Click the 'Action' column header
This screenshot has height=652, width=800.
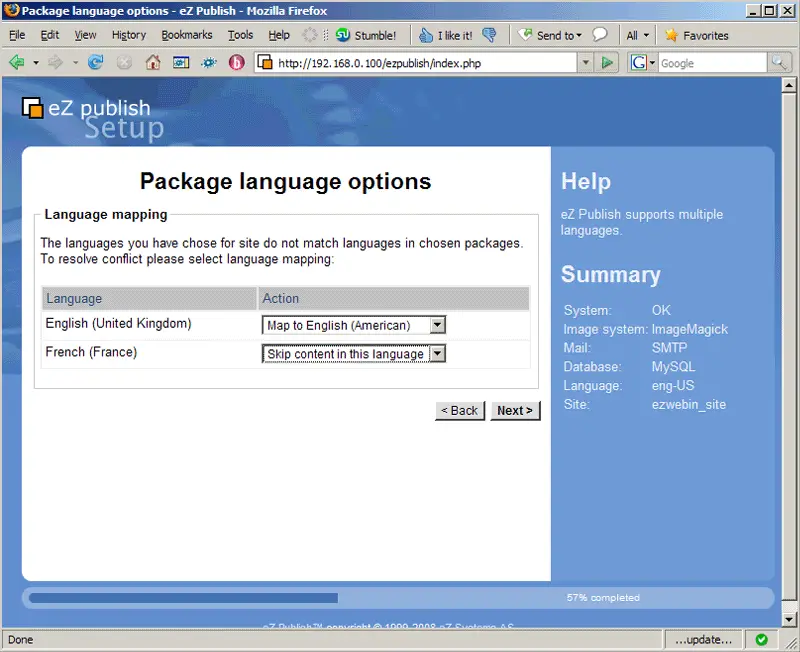(393, 298)
